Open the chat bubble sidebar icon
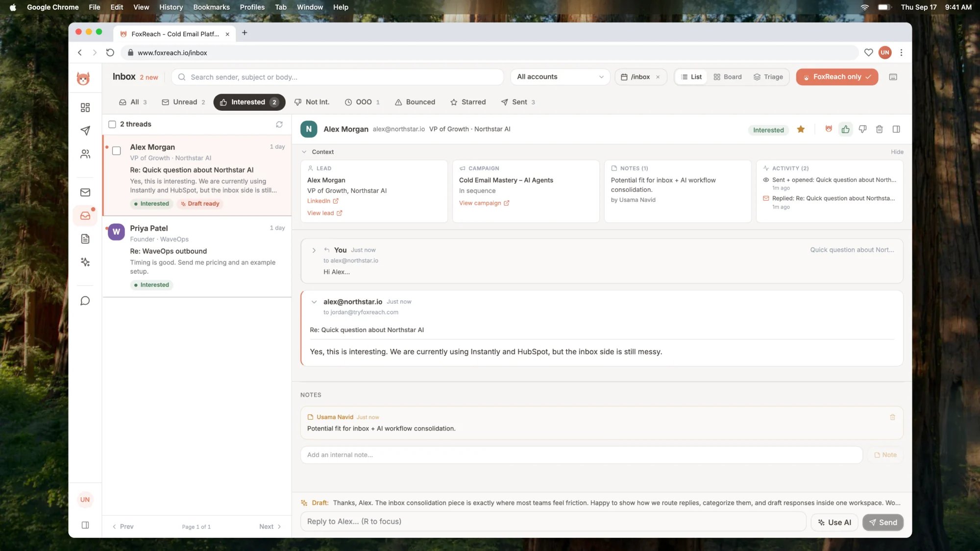 [x=85, y=301]
